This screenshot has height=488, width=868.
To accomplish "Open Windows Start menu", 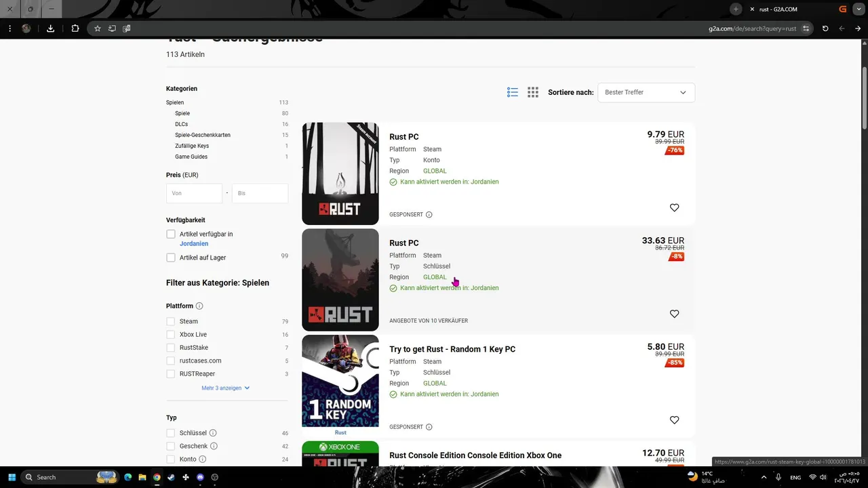I will click(x=12, y=477).
